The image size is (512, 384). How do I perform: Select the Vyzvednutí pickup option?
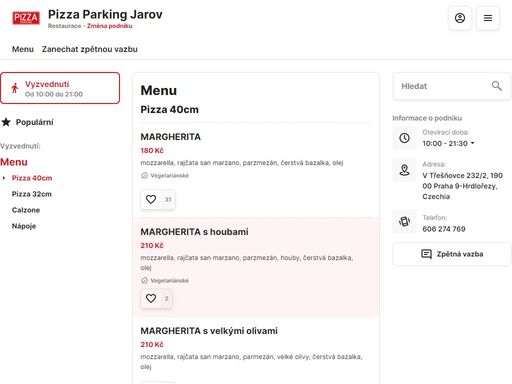point(60,88)
